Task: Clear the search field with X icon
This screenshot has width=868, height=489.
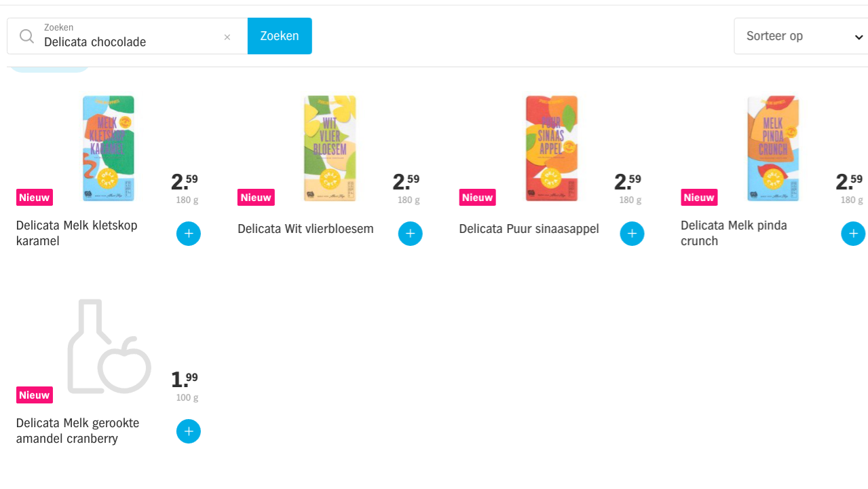Action: coord(227,37)
